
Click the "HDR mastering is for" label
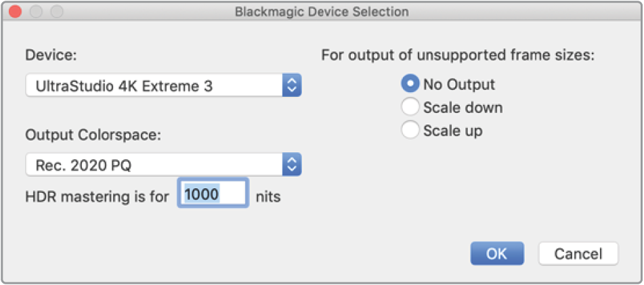tap(98, 196)
